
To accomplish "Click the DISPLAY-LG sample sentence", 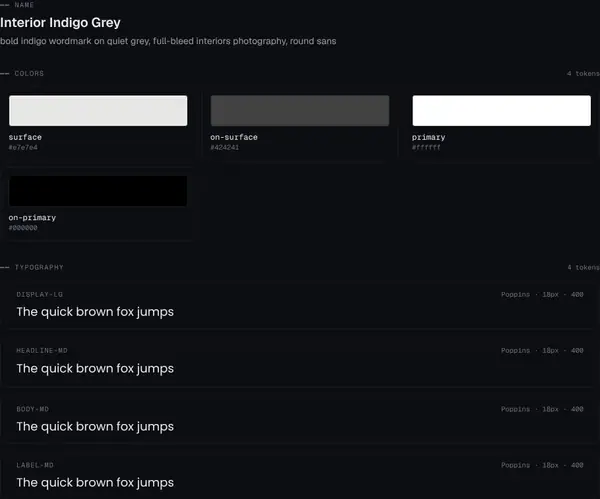I will 95,312.
